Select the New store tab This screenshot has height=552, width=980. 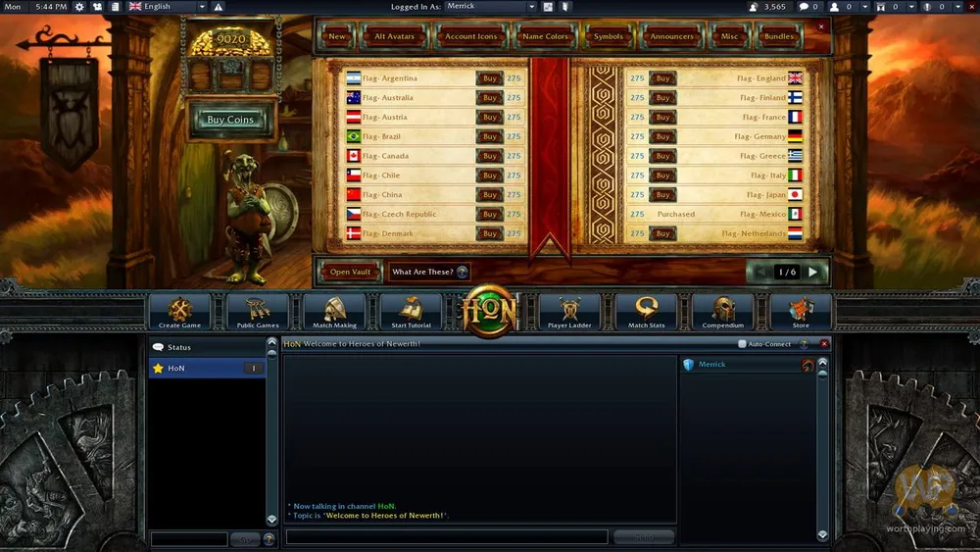pos(337,36)
